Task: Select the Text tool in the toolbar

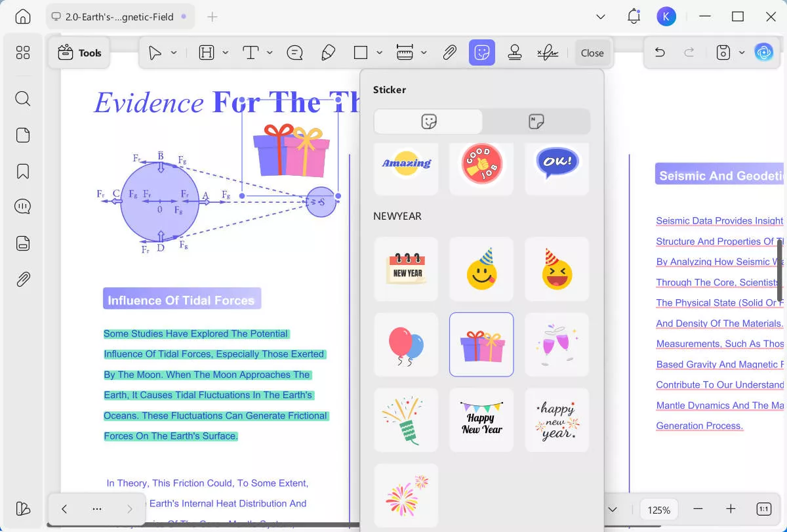Action: (251, 52)
